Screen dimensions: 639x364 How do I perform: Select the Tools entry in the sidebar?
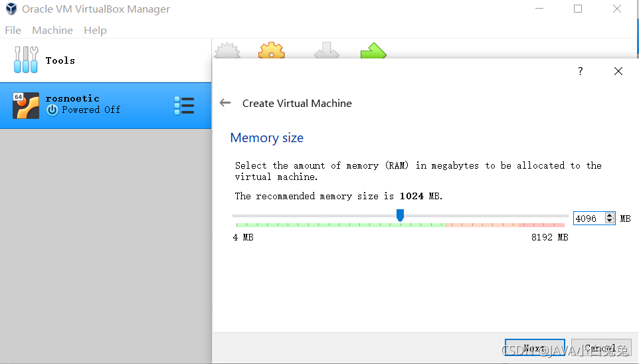106,60
